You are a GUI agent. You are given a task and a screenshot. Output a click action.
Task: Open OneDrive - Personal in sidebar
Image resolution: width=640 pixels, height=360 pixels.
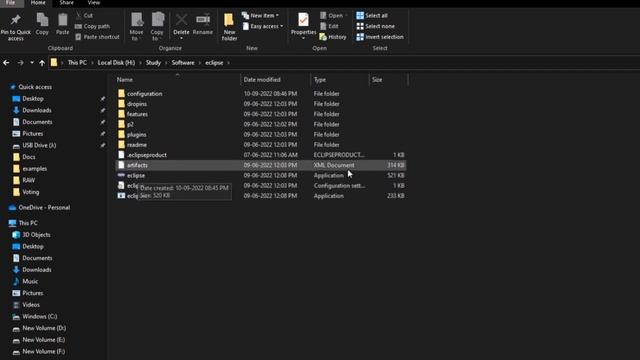(x=44, y=207)
